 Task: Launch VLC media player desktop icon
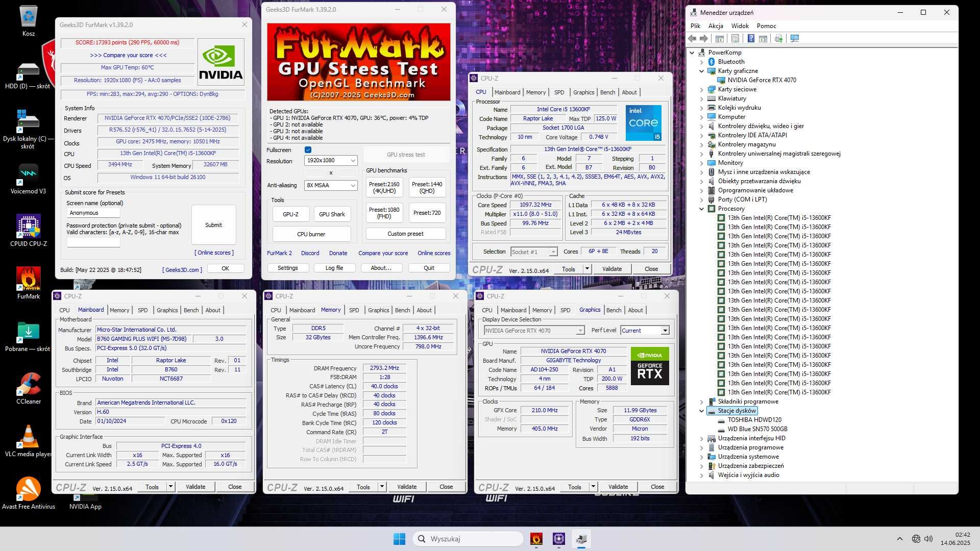click(28, 441)
